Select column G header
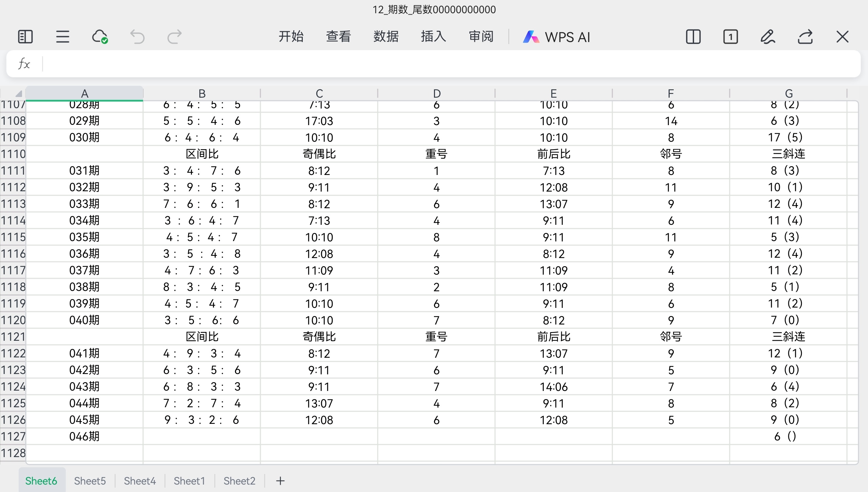This screenshot has width=868, height=492. (789, 93)
